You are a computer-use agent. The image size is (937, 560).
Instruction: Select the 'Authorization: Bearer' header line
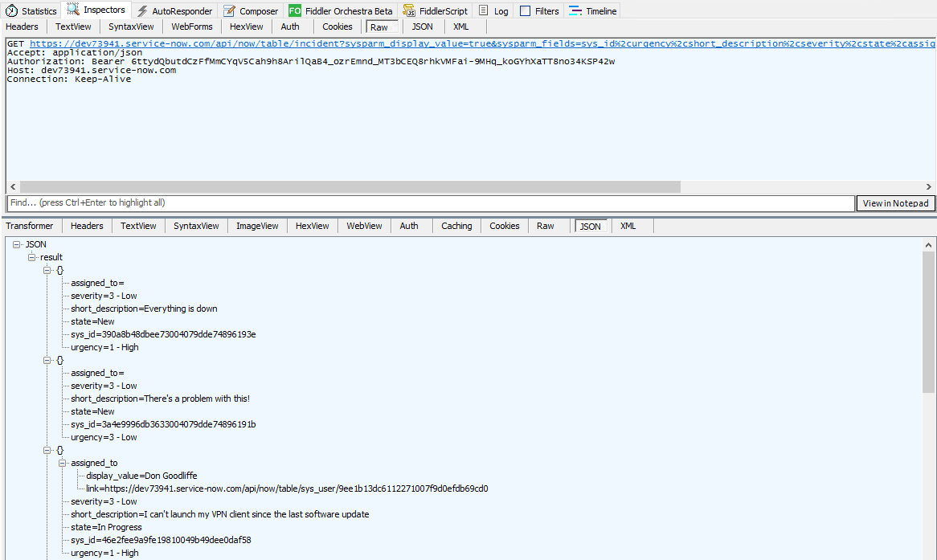click(311, 62)
